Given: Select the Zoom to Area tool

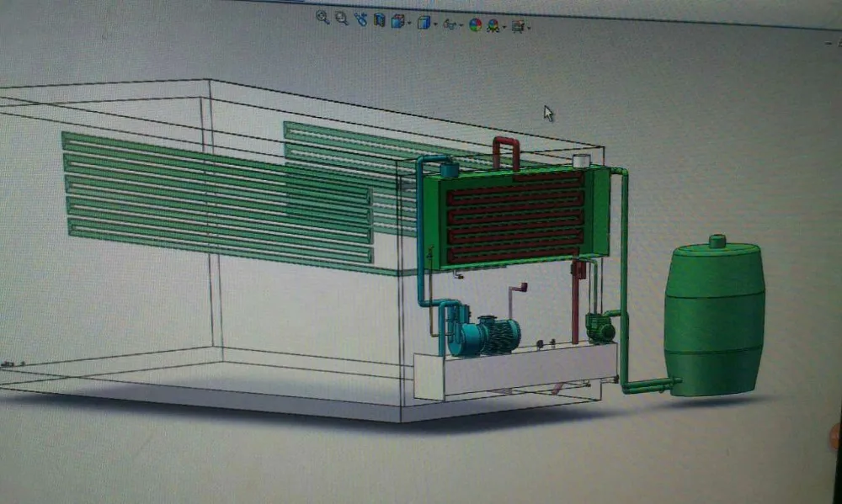Looking at the screenshot, I should [342, 19].
